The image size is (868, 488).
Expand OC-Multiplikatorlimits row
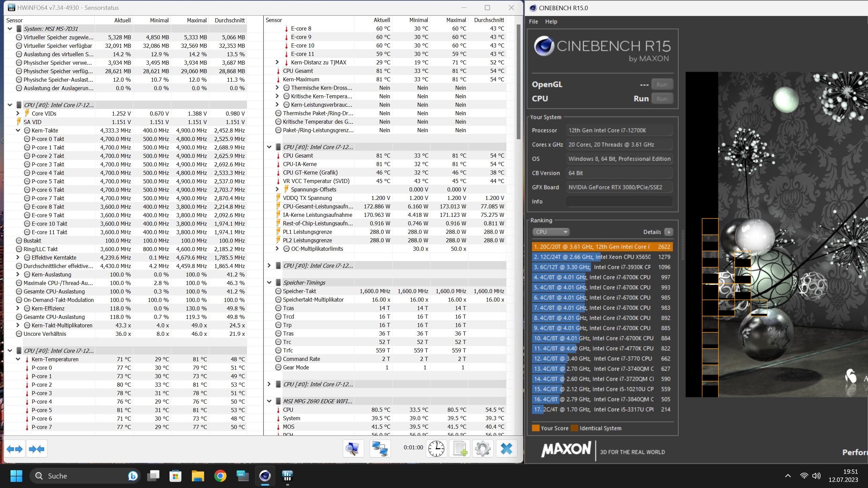(277, 249)
